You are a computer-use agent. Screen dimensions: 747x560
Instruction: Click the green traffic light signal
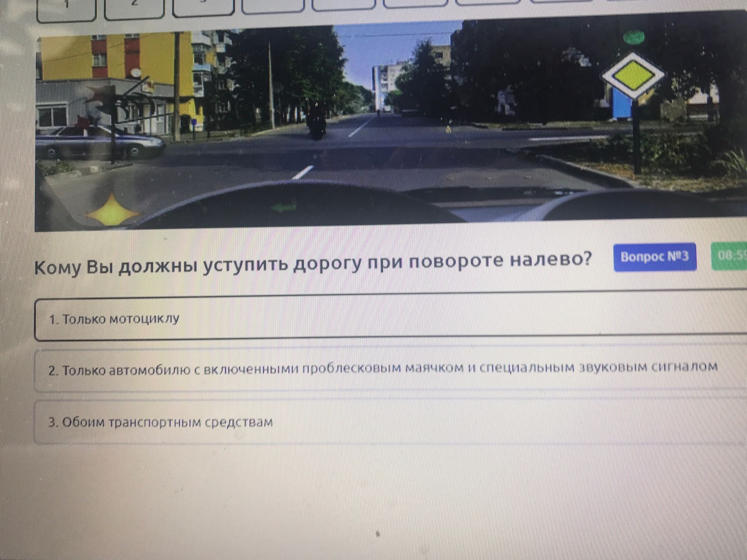click(634, 37)
